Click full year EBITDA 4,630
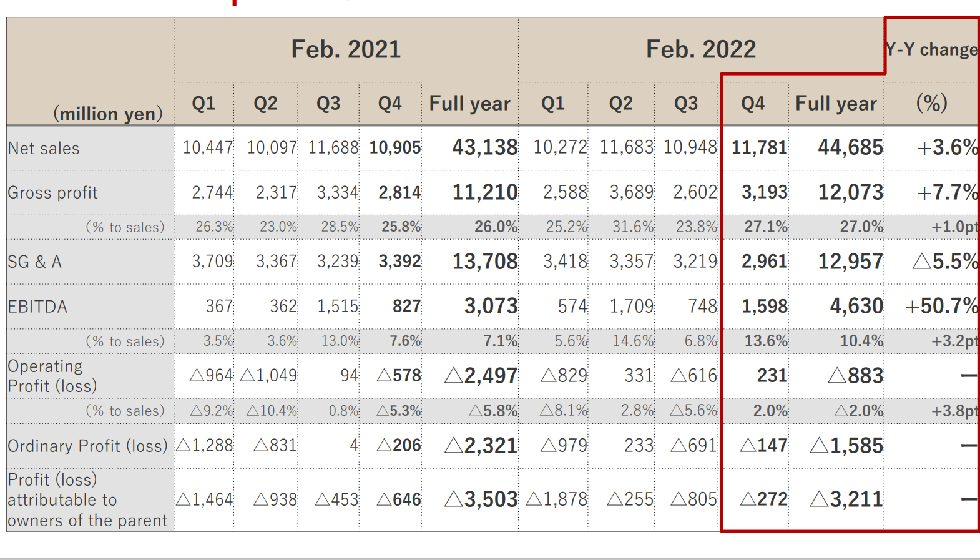Image resolution: width=980 pixels, height=560 pixels. pyautogui.click(x=856, y=307)
